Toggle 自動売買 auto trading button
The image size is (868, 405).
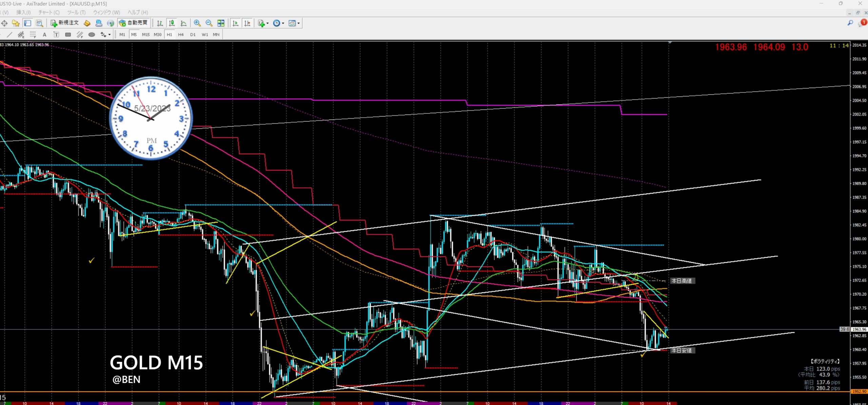[x=134, y=23]
